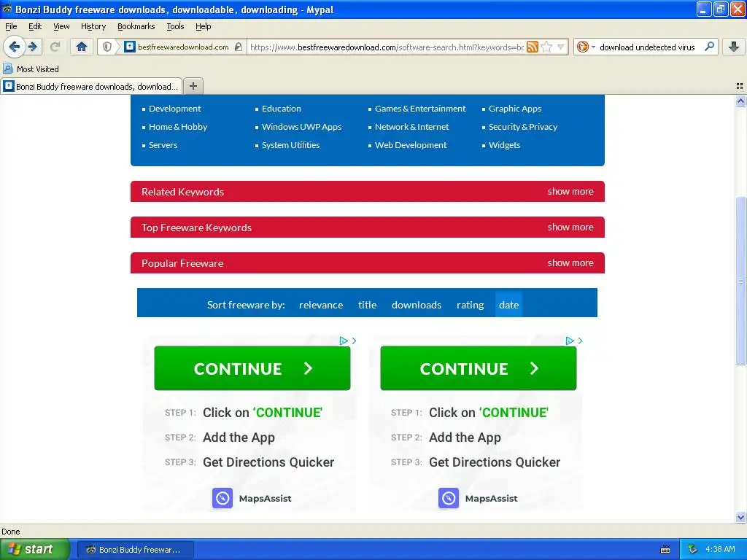
Task: Click the vertical scrollbar thumb
Action: coord(740,281)
